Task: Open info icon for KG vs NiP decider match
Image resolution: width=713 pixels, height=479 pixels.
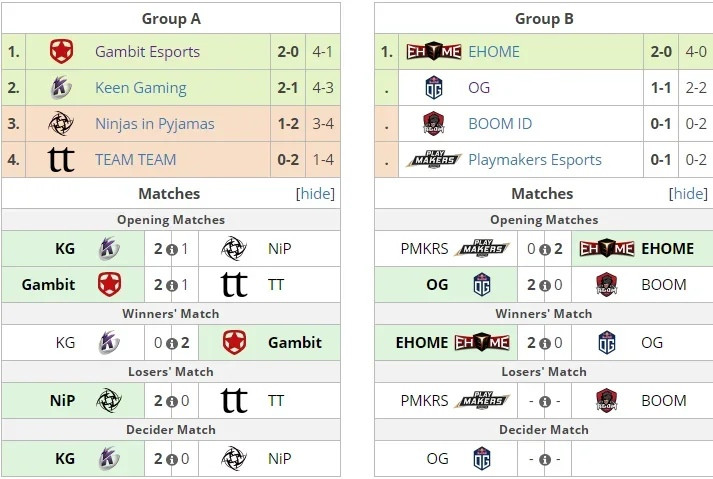Action: coord(171,459)
